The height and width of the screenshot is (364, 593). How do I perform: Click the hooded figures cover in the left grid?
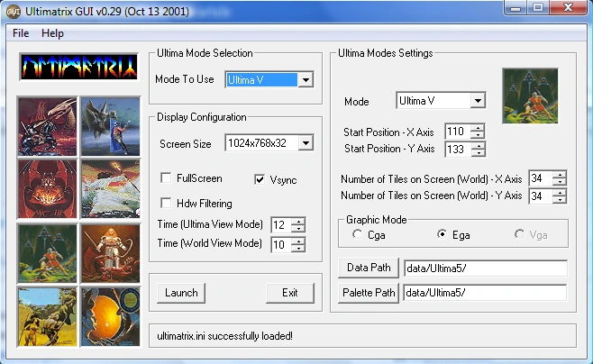tap(47, 253)
